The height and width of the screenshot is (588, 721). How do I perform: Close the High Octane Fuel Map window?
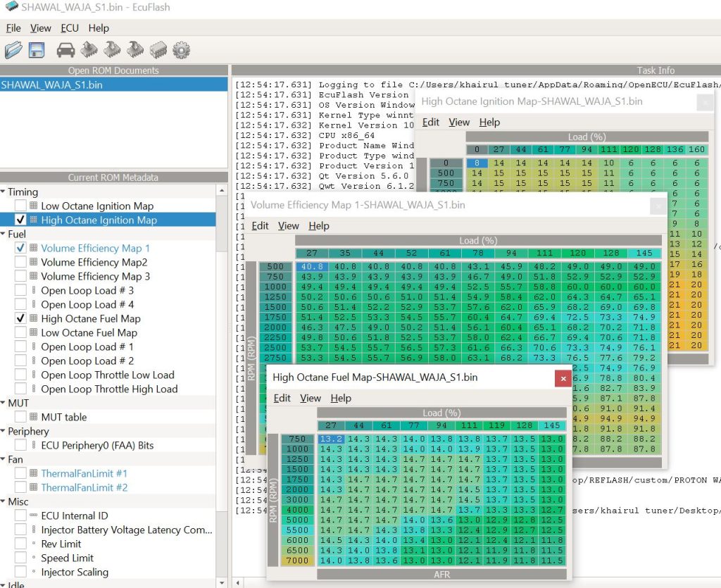pos(562,378)
